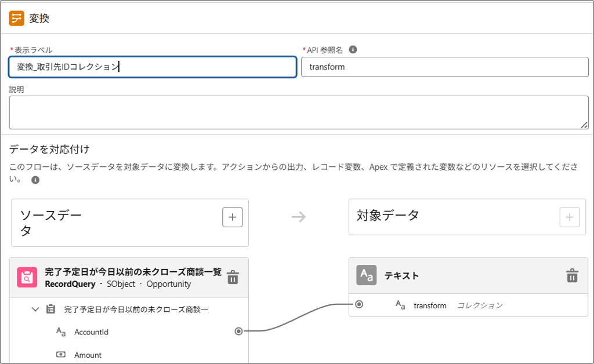Click the description textarea resize handle
The width and height of the screenshot is (594, 364).
(x=585, y=125)
